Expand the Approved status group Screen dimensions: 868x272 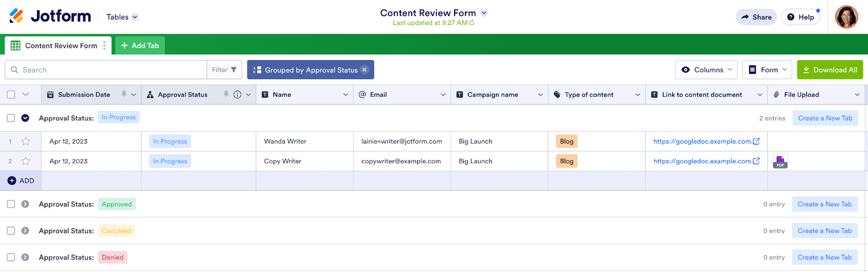(x=25, y=204)
